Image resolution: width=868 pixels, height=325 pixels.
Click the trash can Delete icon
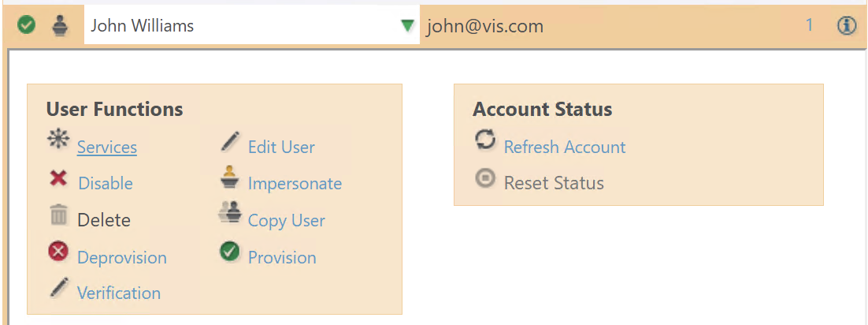click(59, 215)
